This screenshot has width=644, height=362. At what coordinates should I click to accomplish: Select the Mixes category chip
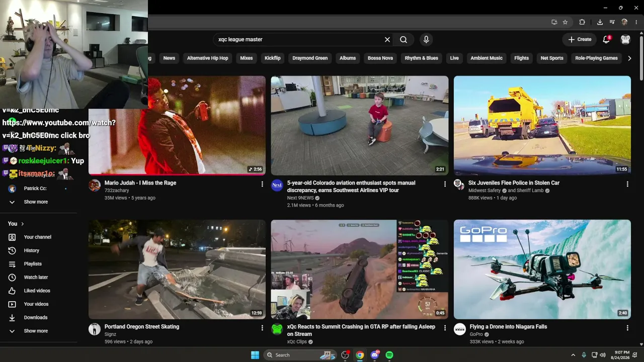247,58
